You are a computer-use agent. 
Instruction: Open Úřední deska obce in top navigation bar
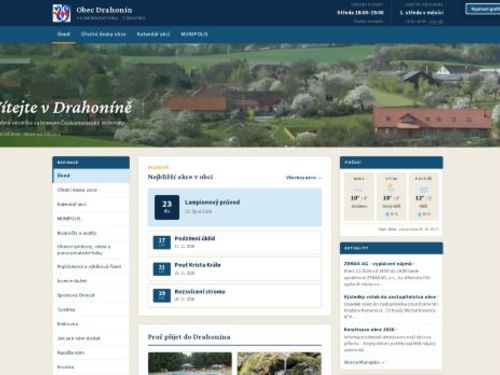coord(103,34)
